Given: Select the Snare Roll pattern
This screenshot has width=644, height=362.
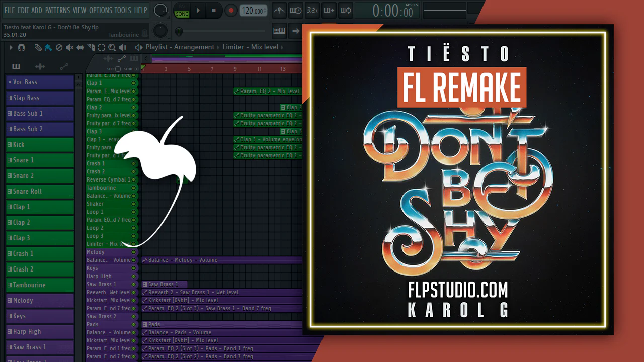Looking at the screenshot, I should [40, 192].
